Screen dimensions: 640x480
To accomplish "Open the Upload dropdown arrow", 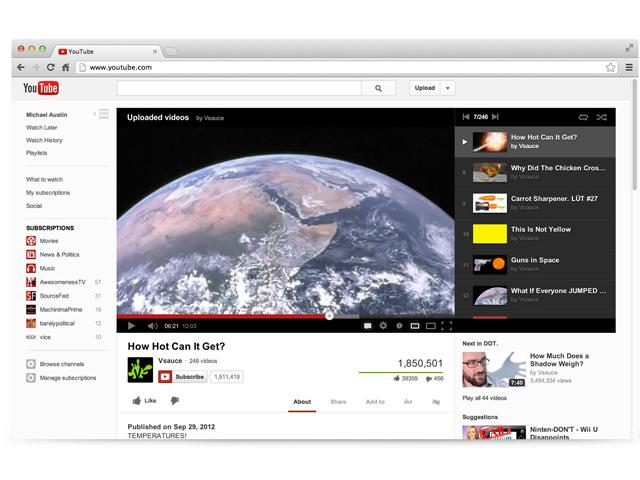I will tap(448, 88).
